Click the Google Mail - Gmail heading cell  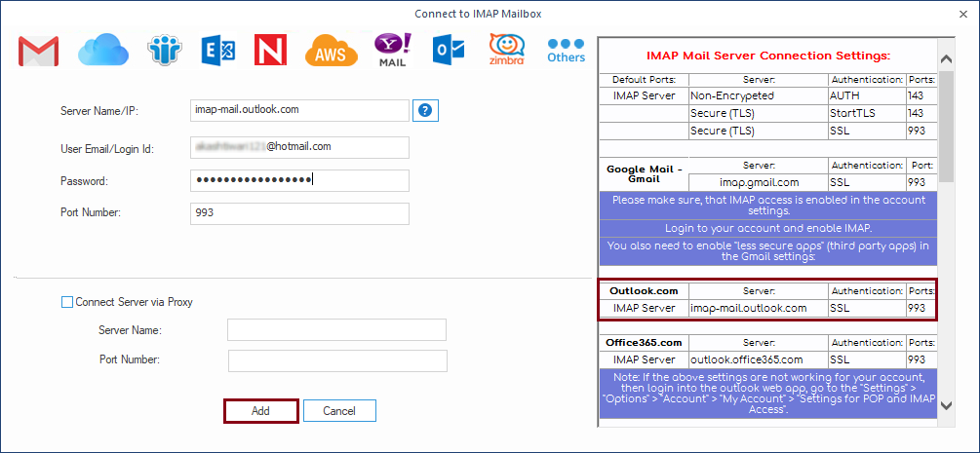[644, 174]
